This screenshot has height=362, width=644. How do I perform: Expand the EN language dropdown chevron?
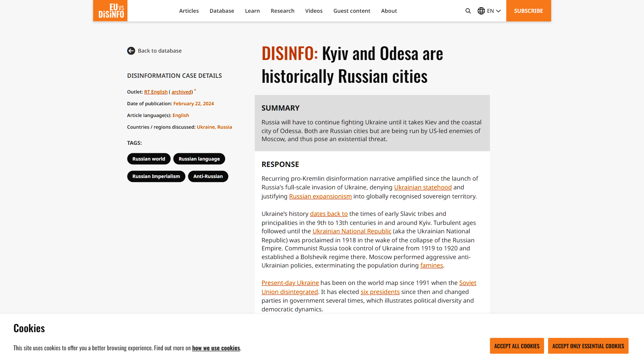point(498,11)
